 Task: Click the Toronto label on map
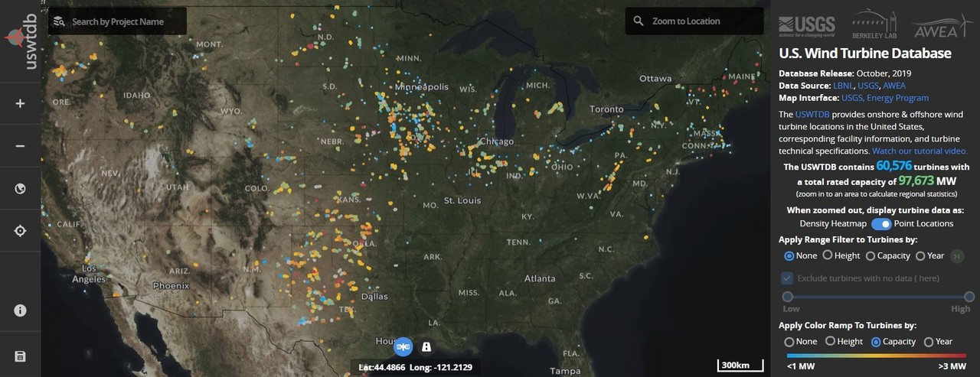(606, 109)
